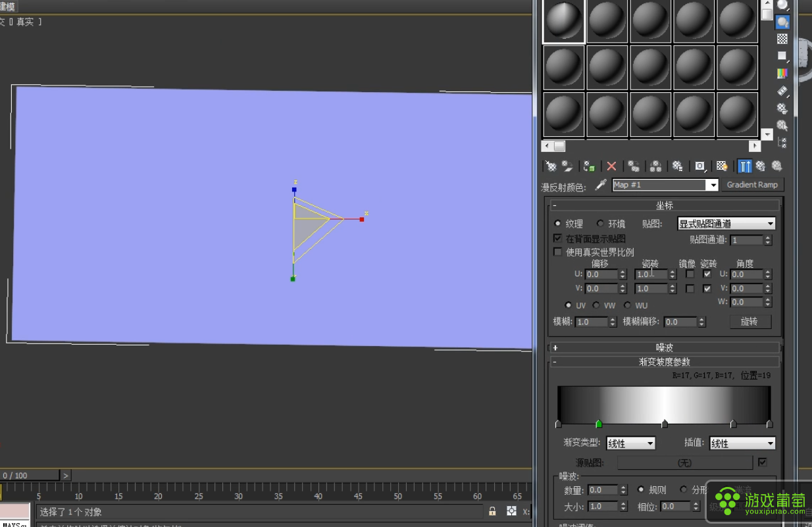Click the Video Color Check icon

782,74
